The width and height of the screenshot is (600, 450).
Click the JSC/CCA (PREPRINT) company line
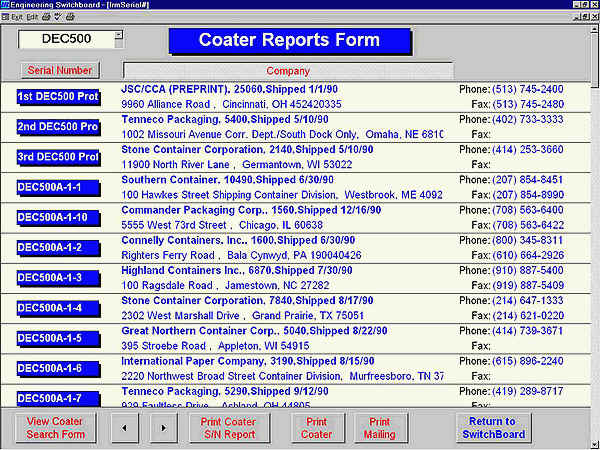[230, 89]
